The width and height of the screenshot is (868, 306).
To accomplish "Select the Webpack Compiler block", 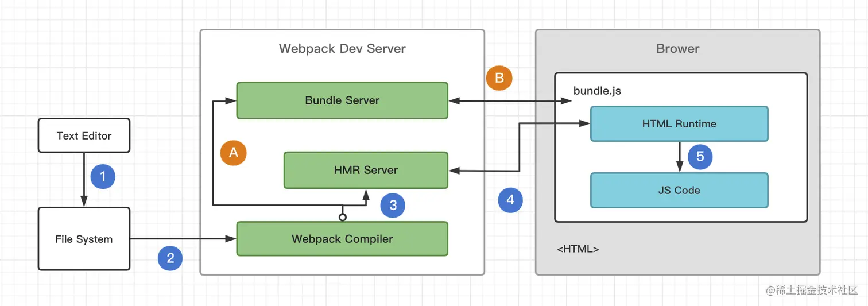I will pyautogui.click(x=342, y=239).
